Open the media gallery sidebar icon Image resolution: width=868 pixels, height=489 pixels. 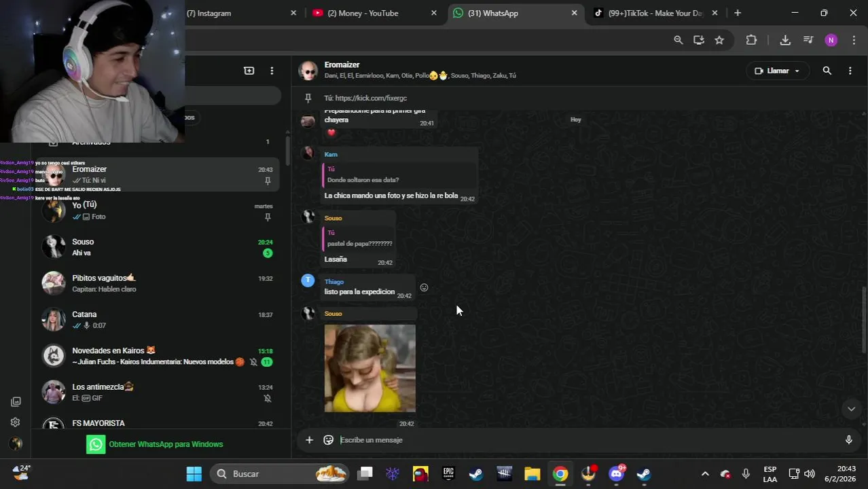coord(16,401)
